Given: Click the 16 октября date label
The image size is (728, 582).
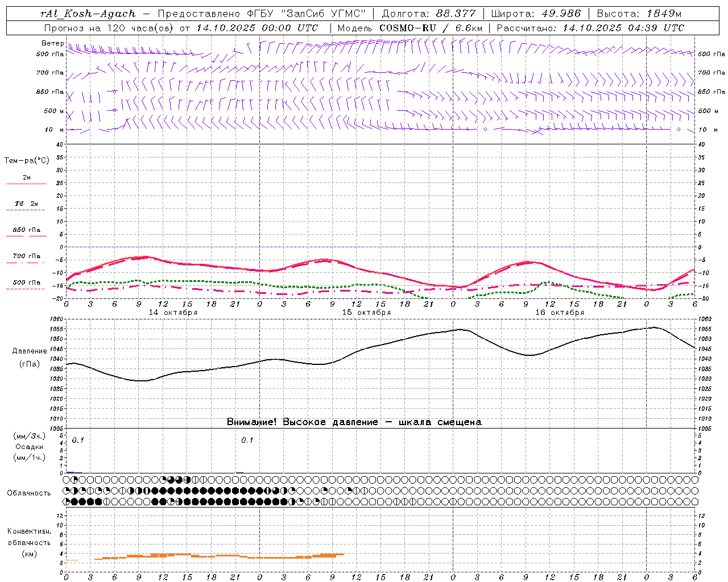Looking at the screenshot, I should coord(560,313).
